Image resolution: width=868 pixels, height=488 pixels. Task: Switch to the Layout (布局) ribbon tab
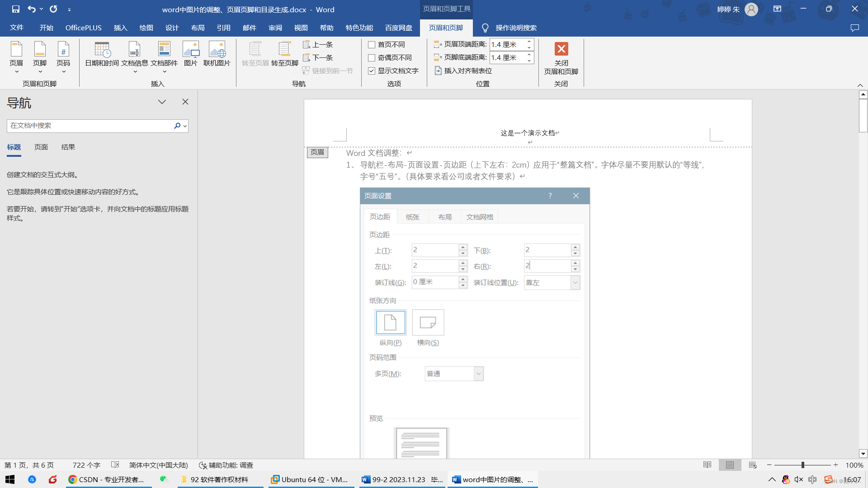point(198,28)
